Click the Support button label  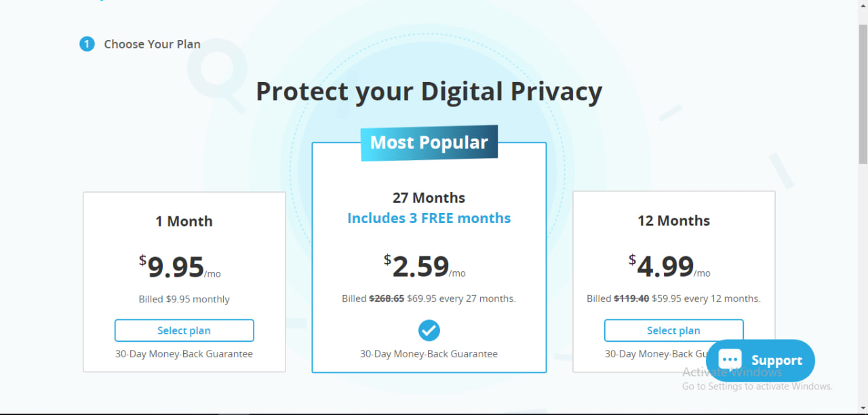[x=776, y=360]
